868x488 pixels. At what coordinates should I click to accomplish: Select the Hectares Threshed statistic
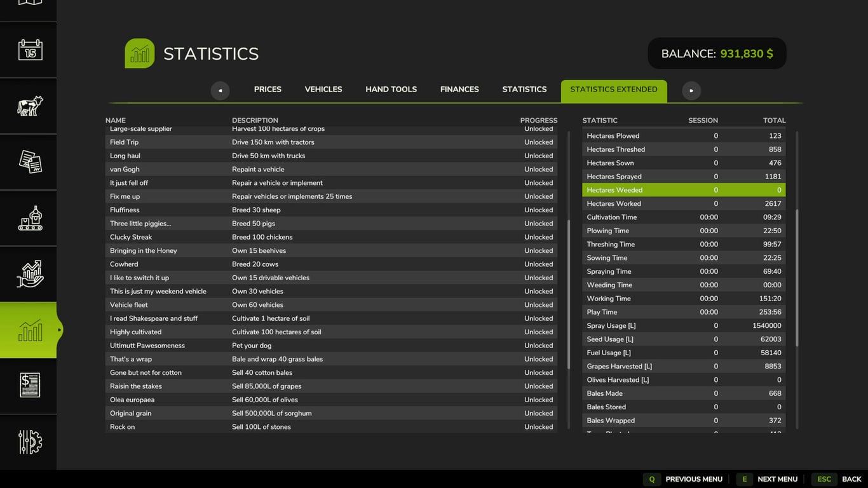pos(684,149)
